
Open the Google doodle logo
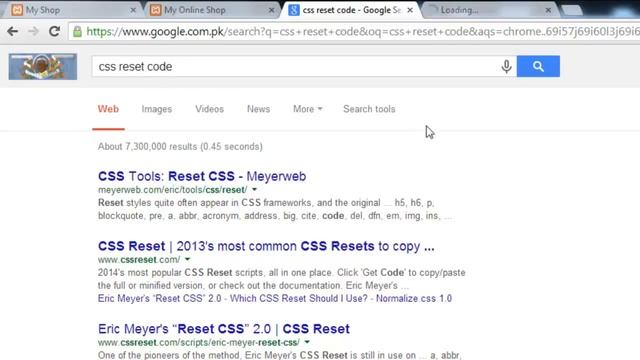(43, 66)
